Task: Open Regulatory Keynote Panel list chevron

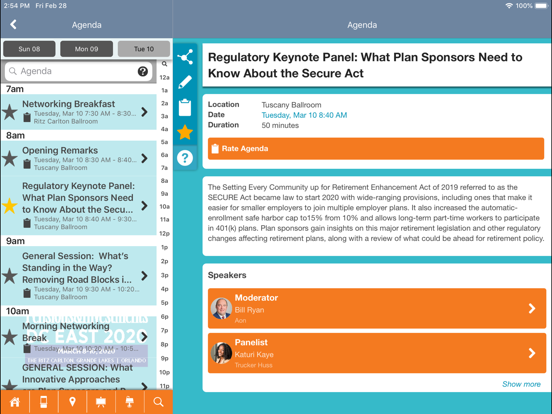Action: (x=144, y=206)
